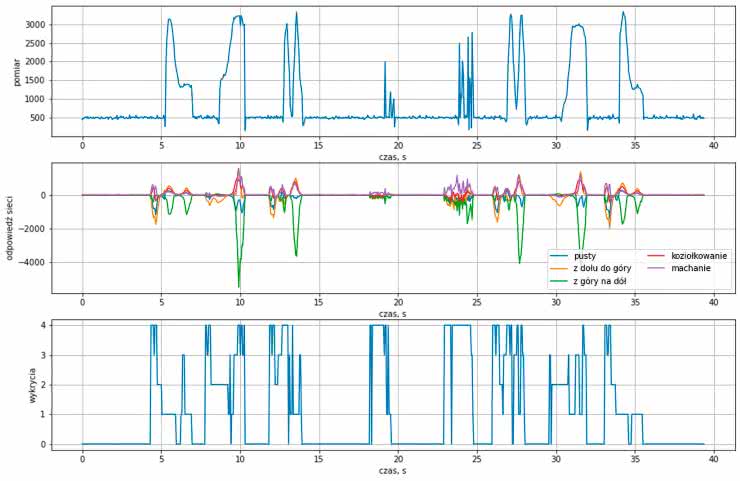Select the "koziołkowanie" legend text label
This screenshot has height=481, width=740.
(701, 256)
